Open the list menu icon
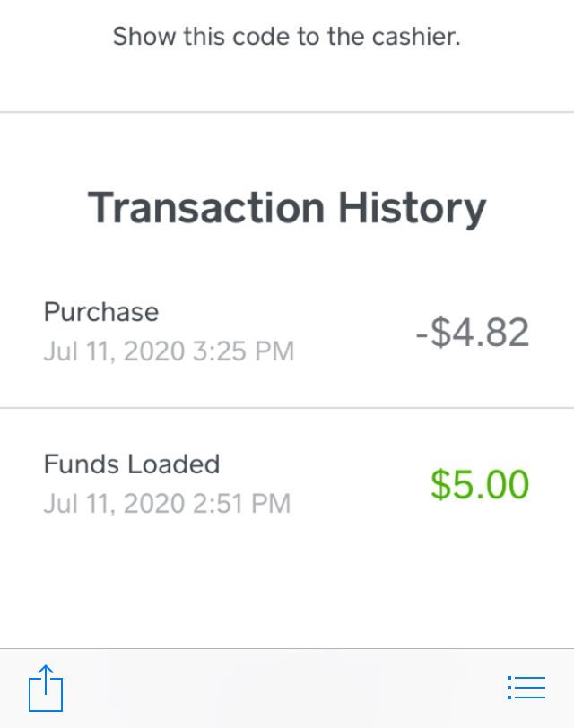Viewport: 574px width, 728px height. 526,688
